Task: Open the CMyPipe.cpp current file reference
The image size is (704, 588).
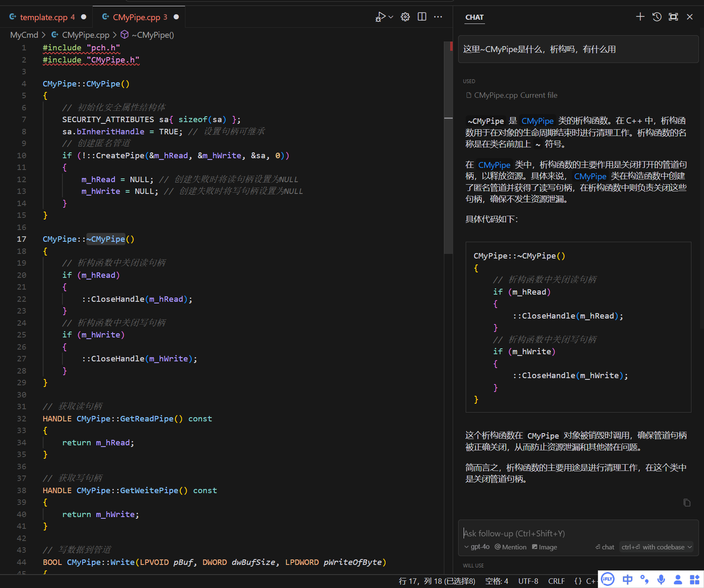Action: tap(516, 95)
